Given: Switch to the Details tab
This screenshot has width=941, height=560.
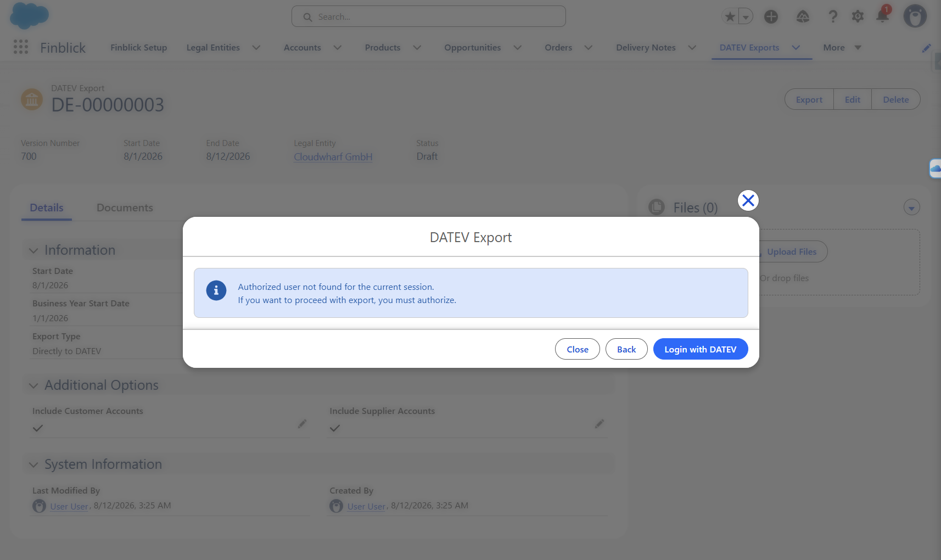Looking at the screenshot, I should click(47, 208).
